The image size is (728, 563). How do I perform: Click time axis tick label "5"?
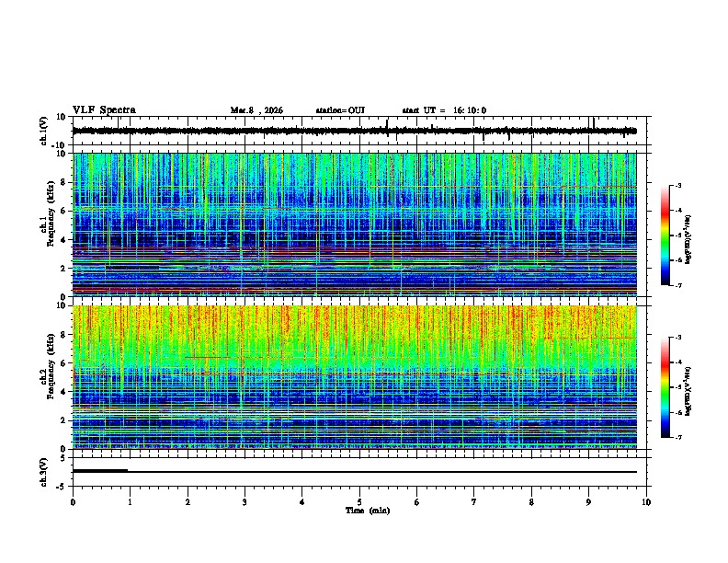(x=359, y=502)
